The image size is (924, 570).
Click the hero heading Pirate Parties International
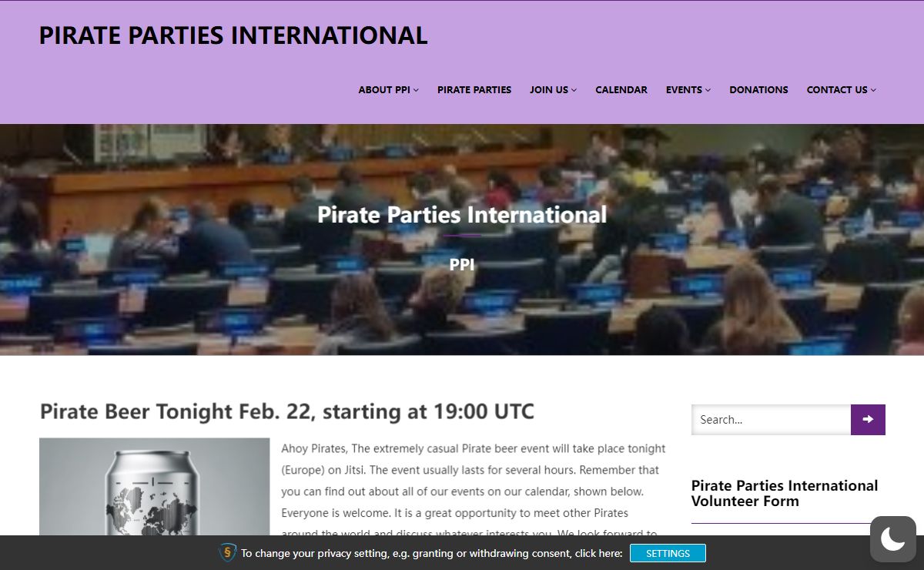coord(462,214)
